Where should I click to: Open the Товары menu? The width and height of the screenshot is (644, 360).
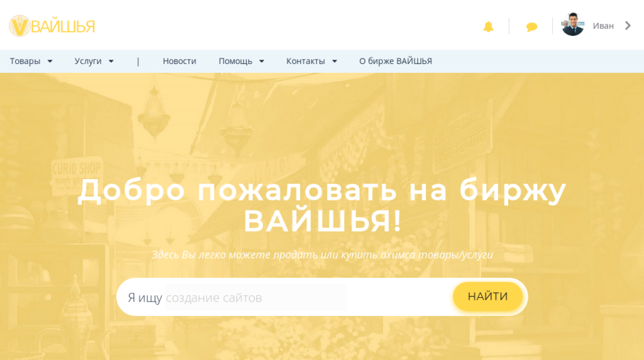pos(25,61)
